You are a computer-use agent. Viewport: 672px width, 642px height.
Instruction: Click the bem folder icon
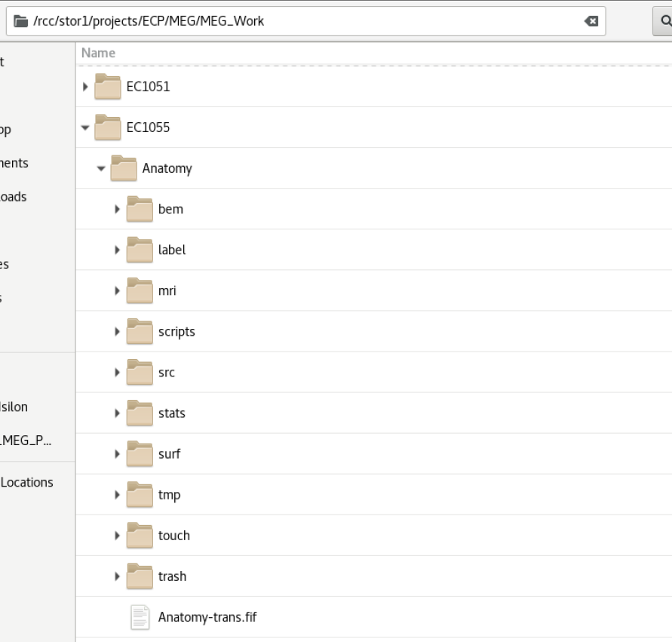(x=140, y=209)
